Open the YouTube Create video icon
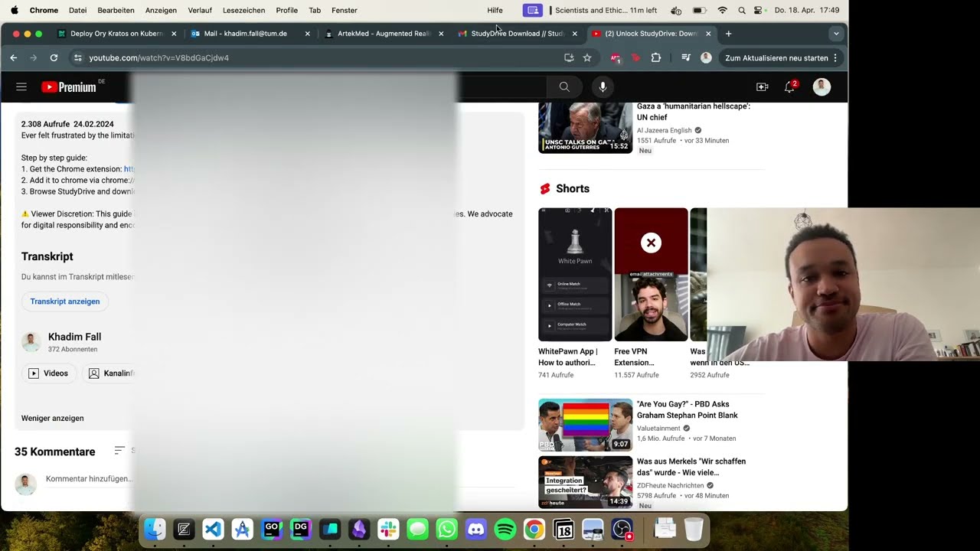This screenshot has width=980, height=551. pos(762,87)
